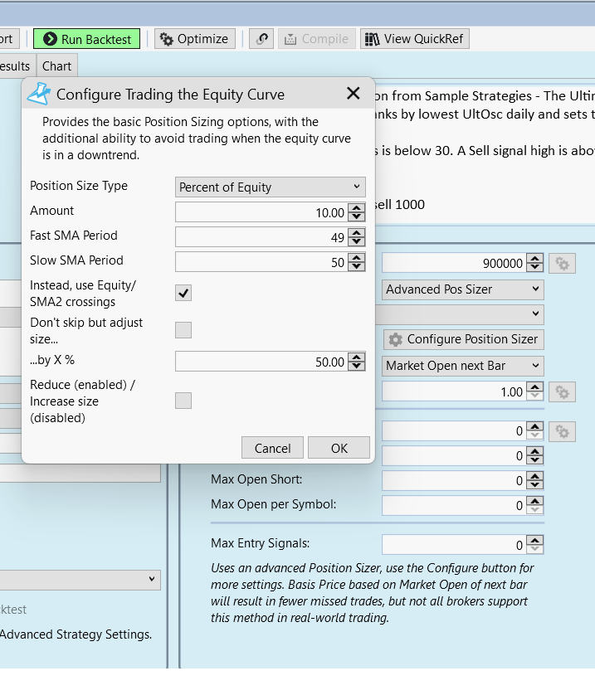This screenshot has height=700, width=595.
Task: Toggle the Reduce / Increase size checkbox
Action: tap(183, 401)
